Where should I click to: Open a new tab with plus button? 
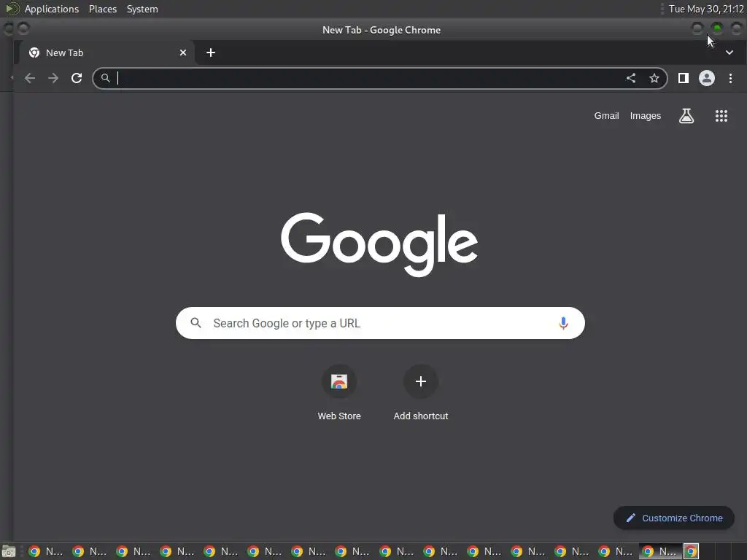[x=211, y=52]
